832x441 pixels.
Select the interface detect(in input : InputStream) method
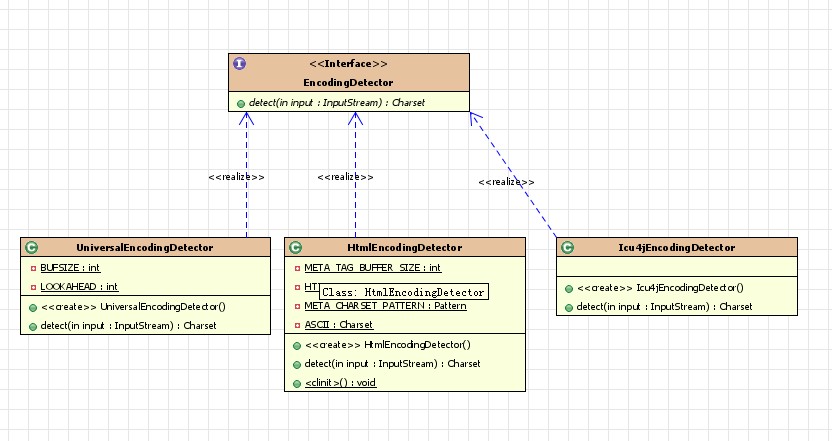(337, 102)
